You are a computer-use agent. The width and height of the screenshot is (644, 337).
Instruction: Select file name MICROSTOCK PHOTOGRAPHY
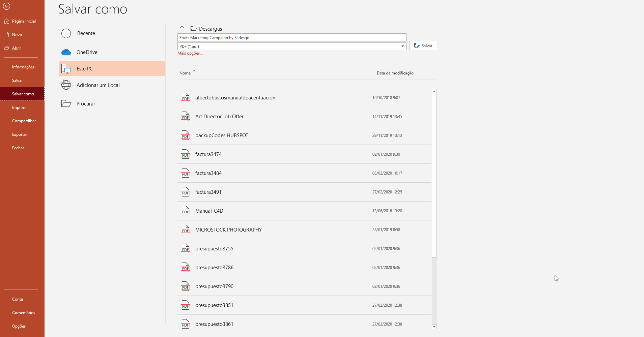(x=228, y=230)
